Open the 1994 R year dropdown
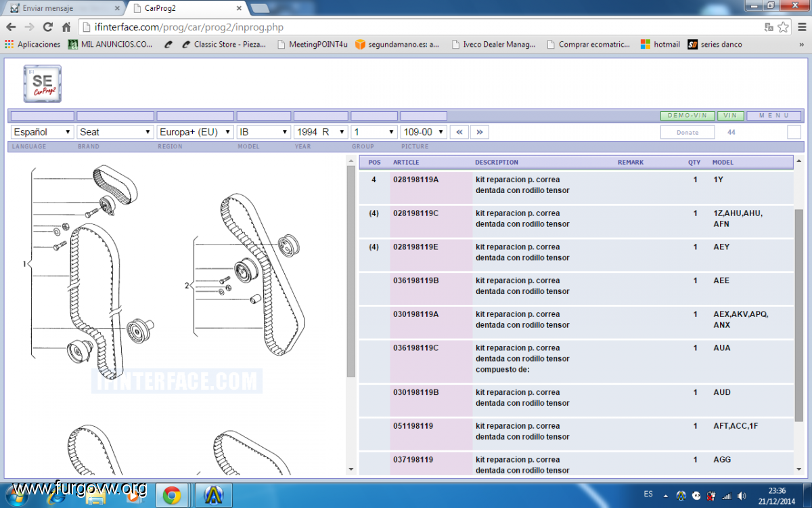This screenshot has width=812, height=508. (x=321, y=132)
